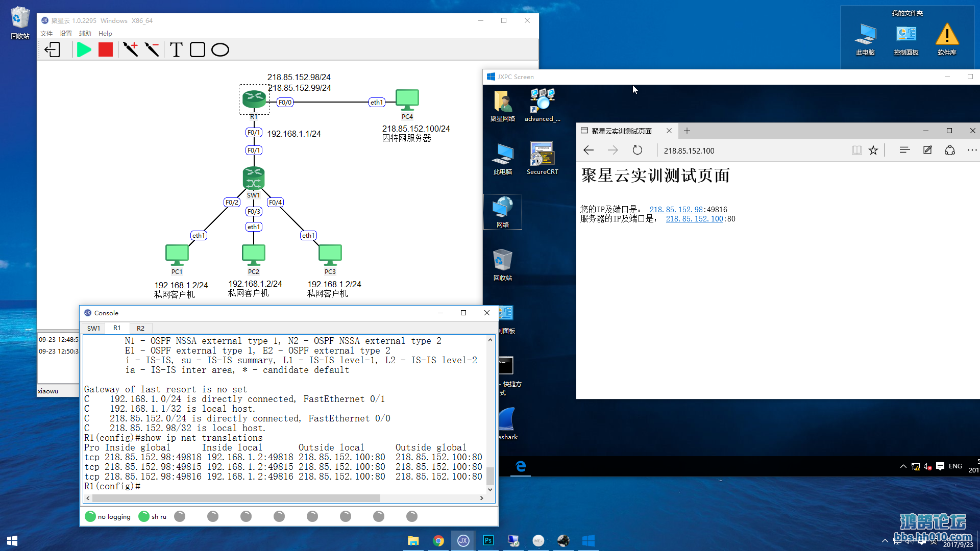The height and width of the screenshot is (551, 980).
Task: Close the 聚星云实训测试页面 tab
Action: [669, 131]
